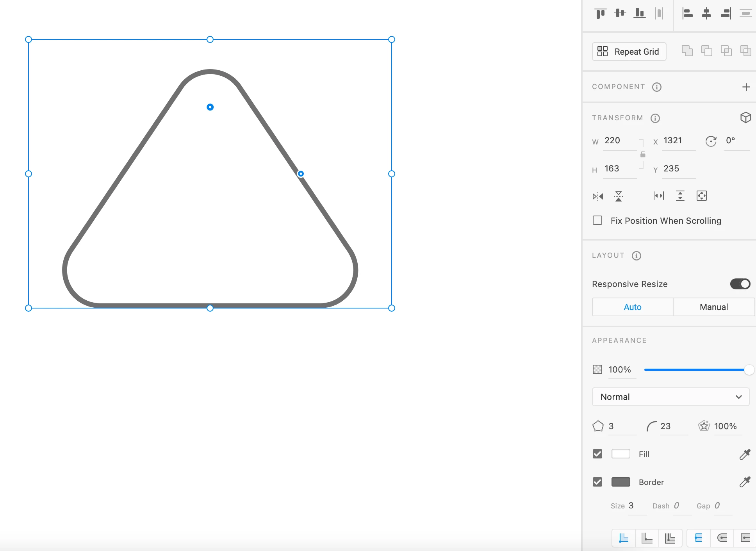Click the 3D transforms cube icon
Image resolution: width=756 pixels, height=551 pixels.
click(745, 118)
